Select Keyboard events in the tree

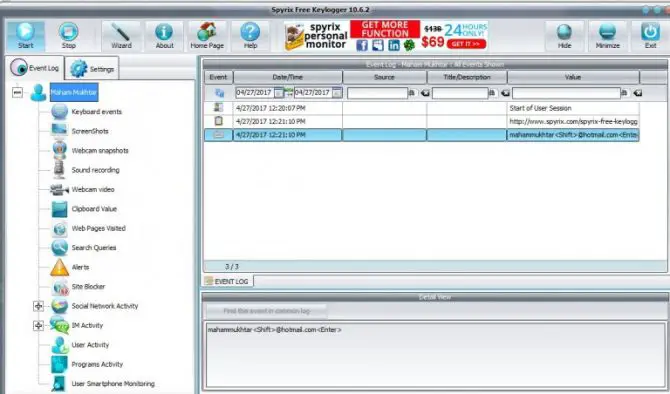tap(97, 112)
